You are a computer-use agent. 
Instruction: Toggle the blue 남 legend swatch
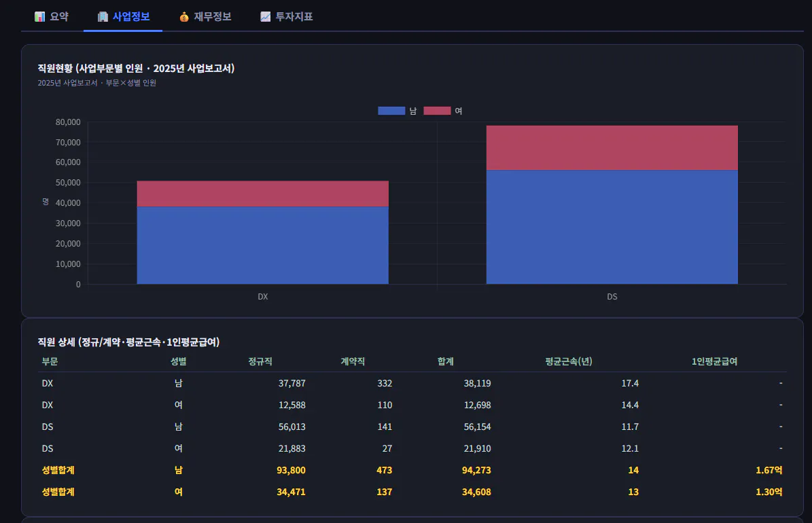point(391,111)
